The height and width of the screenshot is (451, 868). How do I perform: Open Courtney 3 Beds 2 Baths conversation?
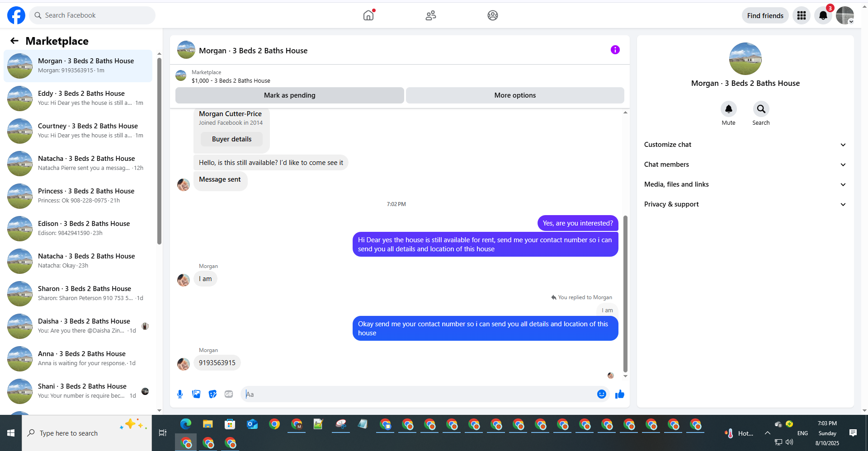[78, 131]
